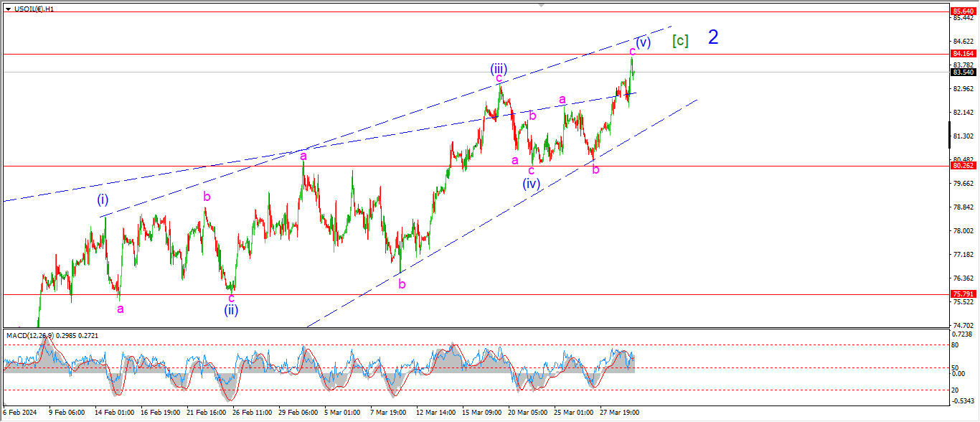Click the 6 Feb 2024 date label
This screenshot has height=422, width=980.
(x=20, y=413)
